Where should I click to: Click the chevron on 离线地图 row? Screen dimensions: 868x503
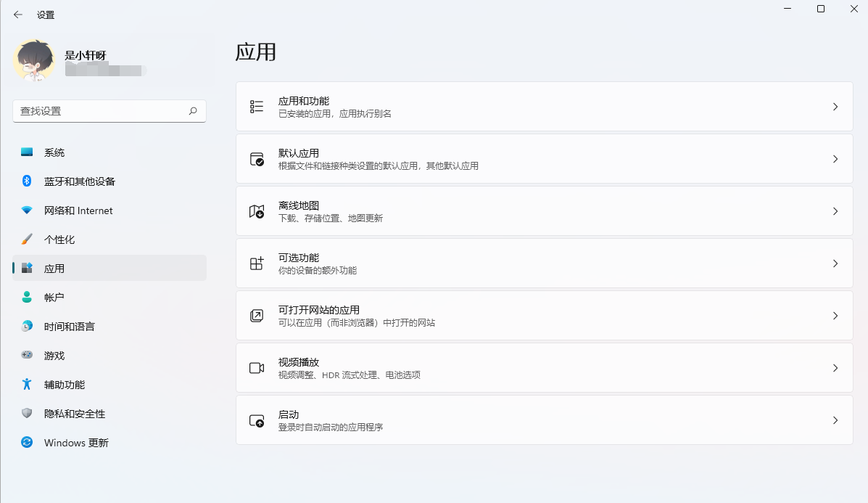coord(835,211)
